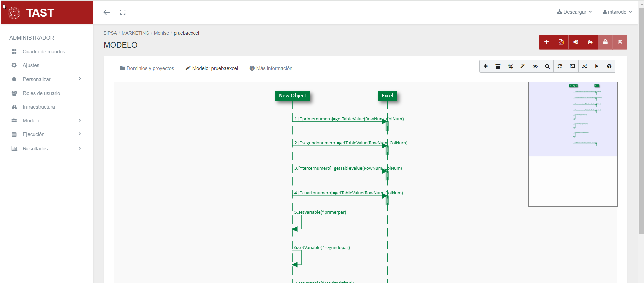Toggle the red unlock padlock button
Screen dimensions: 644x283
(605, 42)
